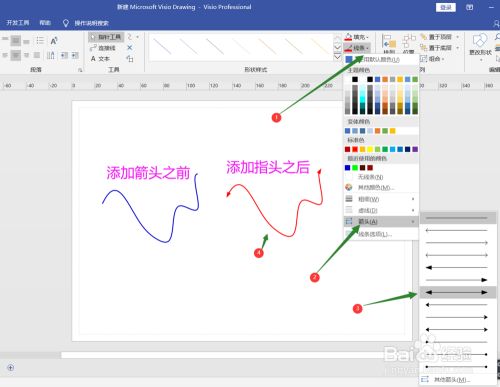The image size is (500, 387).
Task: Select the connection point X tool
Action: 130,48
